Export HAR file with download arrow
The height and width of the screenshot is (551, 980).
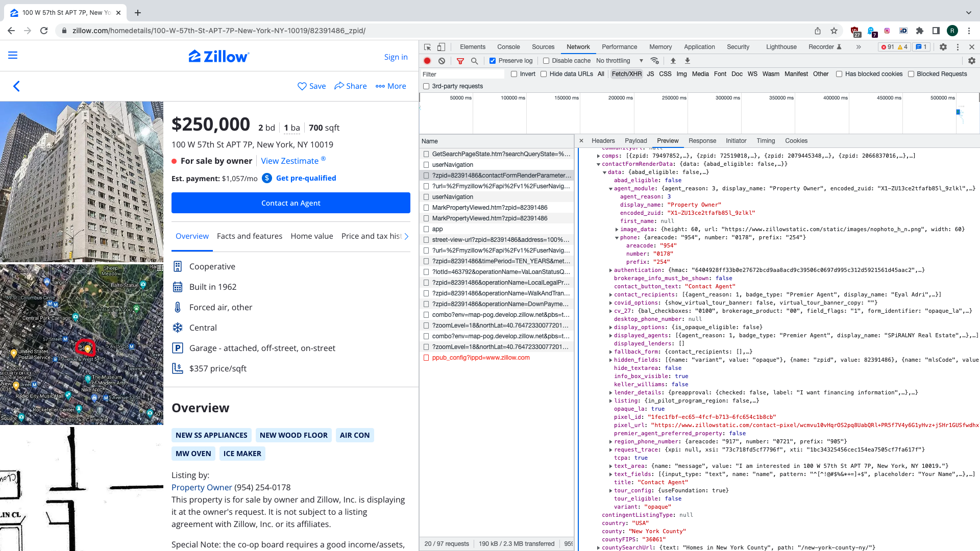[x=688, y=61]
